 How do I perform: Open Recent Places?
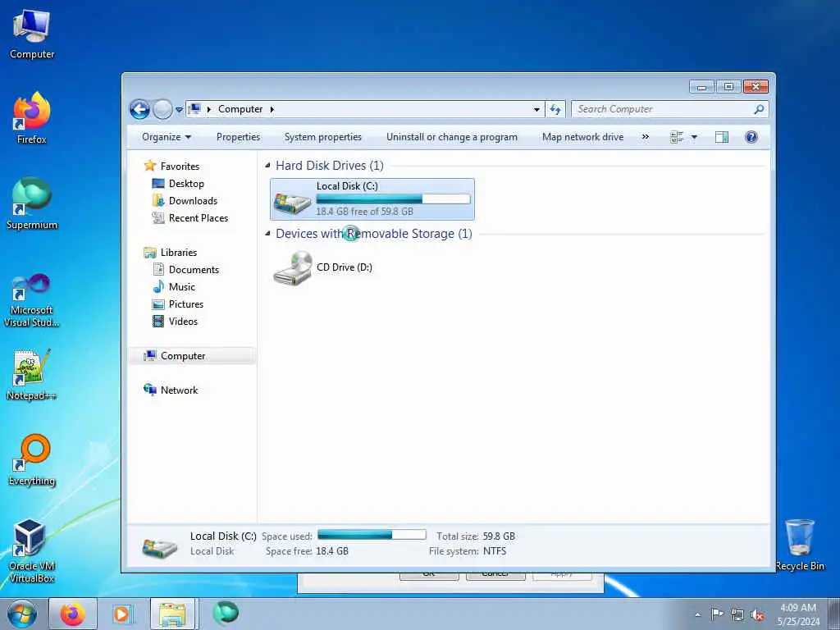click(x=199, y=218)
